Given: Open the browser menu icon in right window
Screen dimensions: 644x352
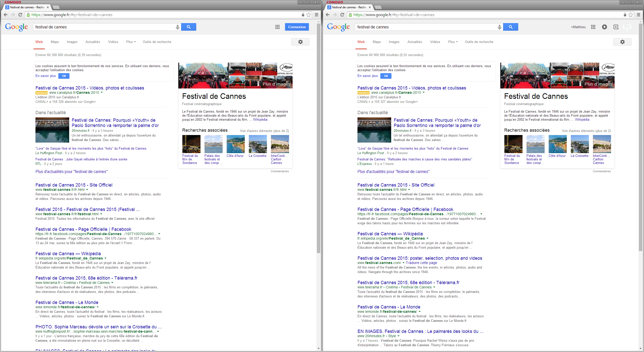Looking at the screenshot, I should 639,15.
